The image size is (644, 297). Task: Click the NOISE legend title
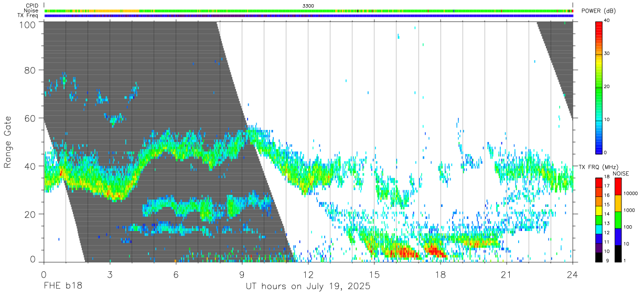coord(620,173)
